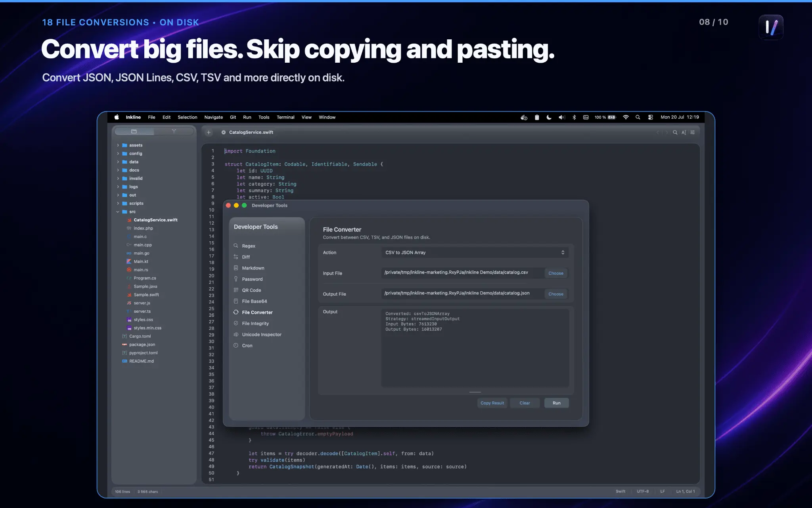Open the Tools menu
Viewport: 812px width, 508px height.
coord(264,117)
